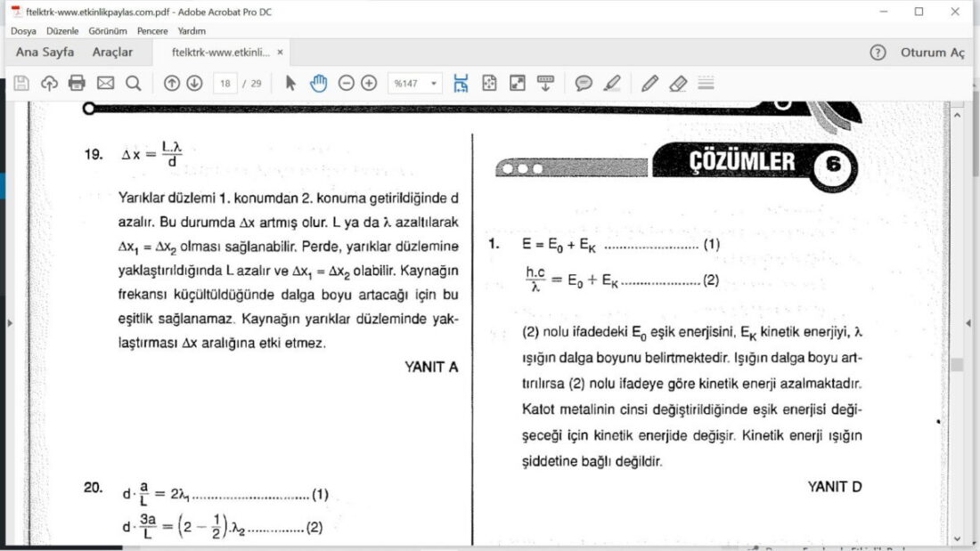Click the Save file icon
980x551 pixels.
point(21,83)
